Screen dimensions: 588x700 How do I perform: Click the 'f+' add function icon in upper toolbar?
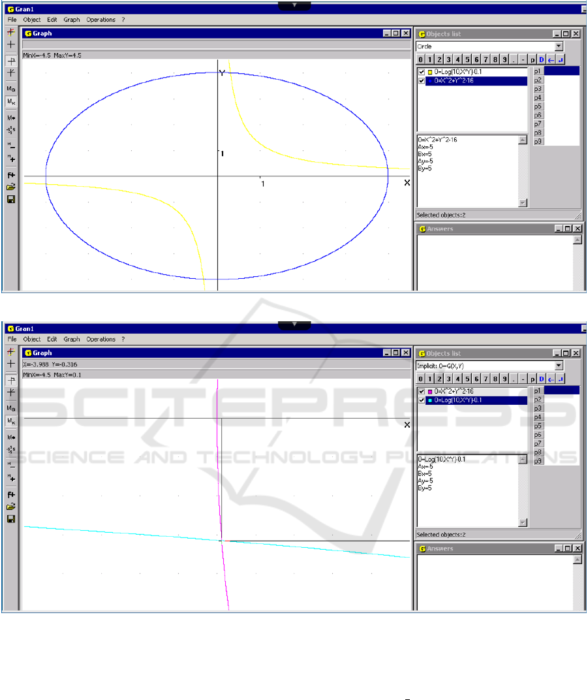pyautogui.click(x=11, y=175)
